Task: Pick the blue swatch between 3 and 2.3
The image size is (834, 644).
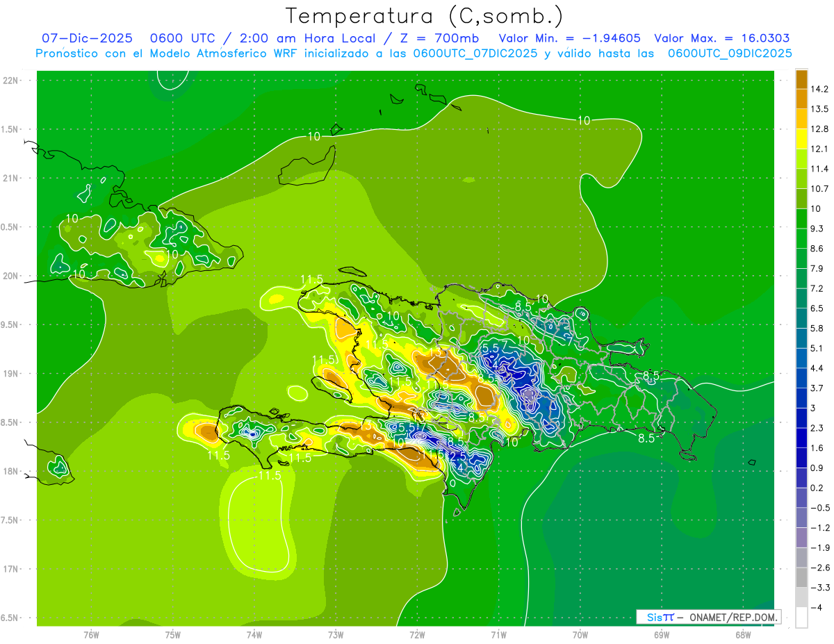Action: (x=801, y=418)
